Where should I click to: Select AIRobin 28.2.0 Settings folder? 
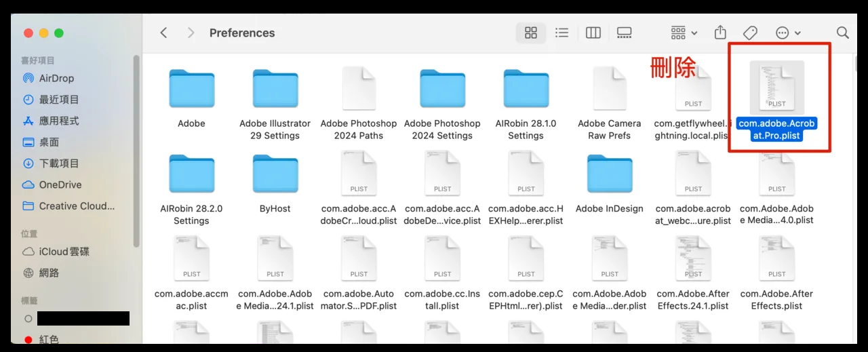pyautogui.click(x=191, y=174)
